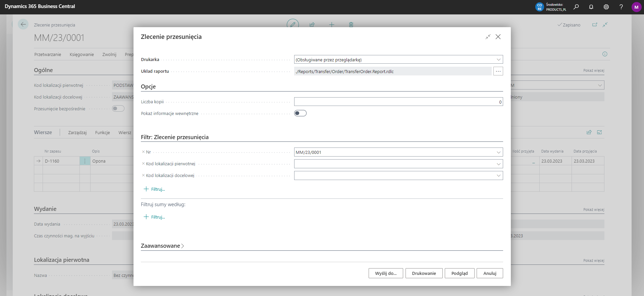Image resolution: width=644 pixels, height=296 pixels.
Task: Click the Wyślij do... button
Action: [386, 273]
